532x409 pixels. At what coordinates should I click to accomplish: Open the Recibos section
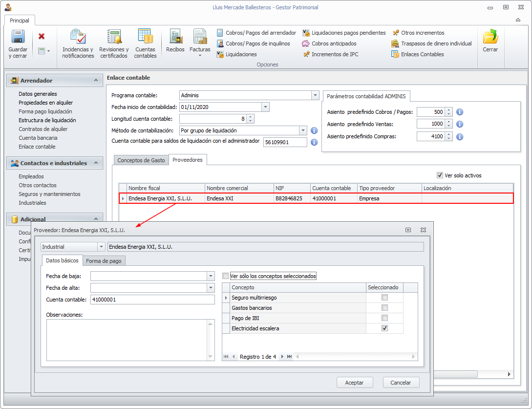click(x=175, y=41)
